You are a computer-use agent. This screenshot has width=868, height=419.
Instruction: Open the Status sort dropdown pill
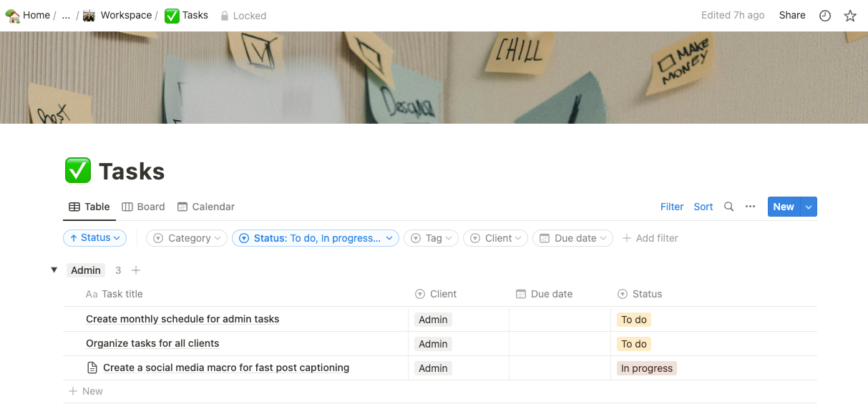point(94,238)
